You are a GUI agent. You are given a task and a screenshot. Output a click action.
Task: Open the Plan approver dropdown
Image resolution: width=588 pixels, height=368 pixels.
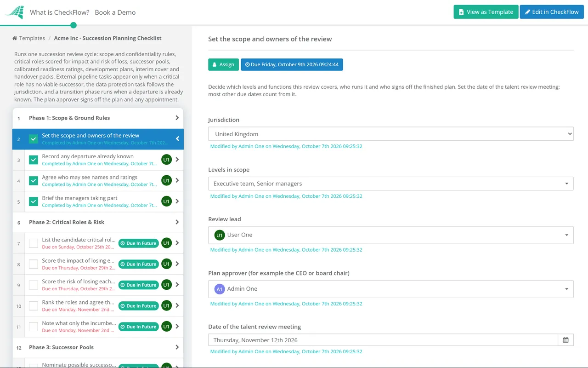coord(391,289)
